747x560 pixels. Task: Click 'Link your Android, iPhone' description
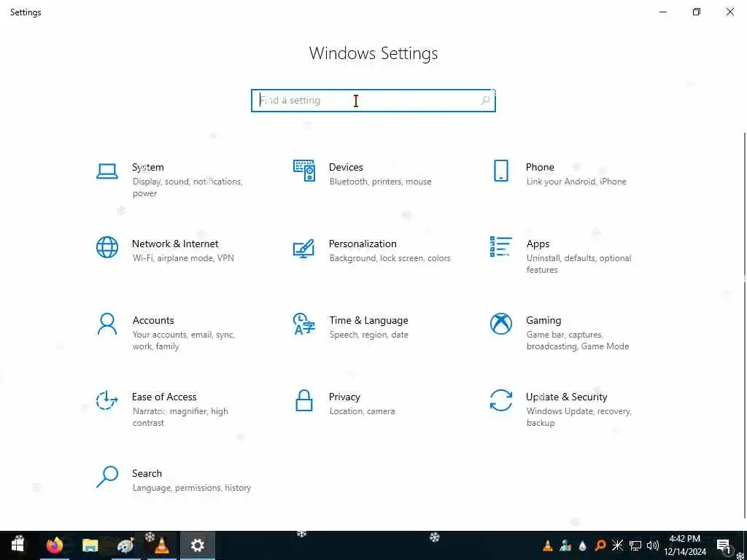pos(576,182)
